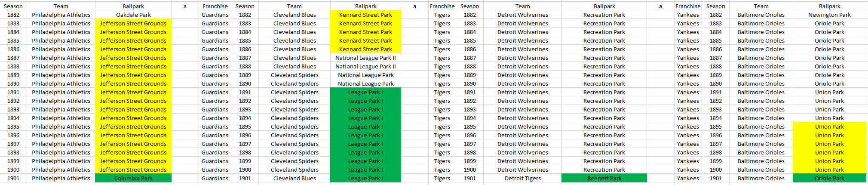Click the Cleveland Blues cell for 1901
Viewport: 868px width, 185px height.
point(294,178)
